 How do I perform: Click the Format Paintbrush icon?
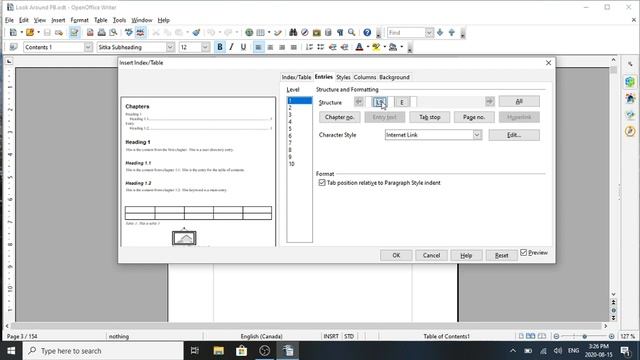click(196, 33)
